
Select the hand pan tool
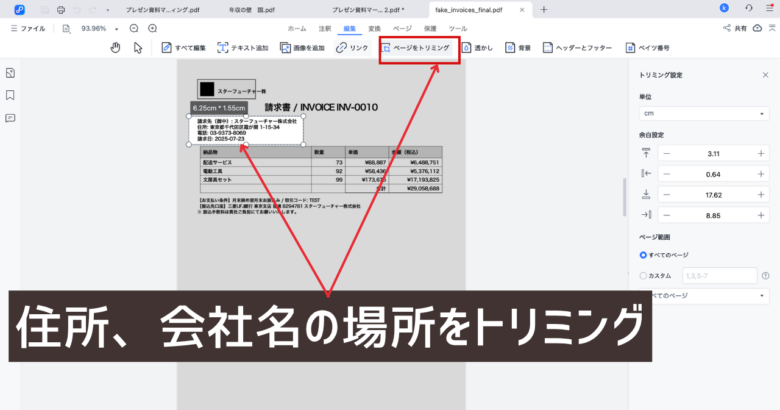point(114,47)
